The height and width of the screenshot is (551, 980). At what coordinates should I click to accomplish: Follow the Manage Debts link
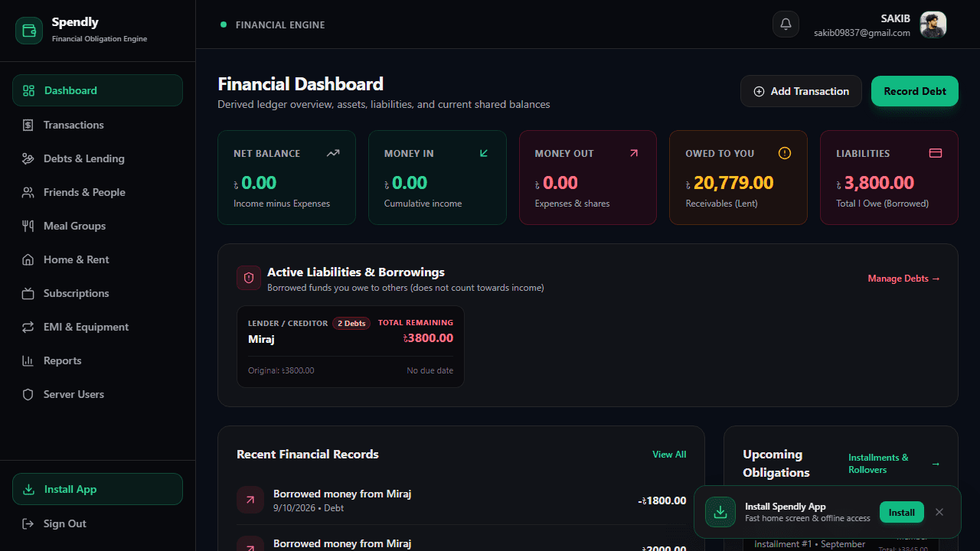click(903, 279)
